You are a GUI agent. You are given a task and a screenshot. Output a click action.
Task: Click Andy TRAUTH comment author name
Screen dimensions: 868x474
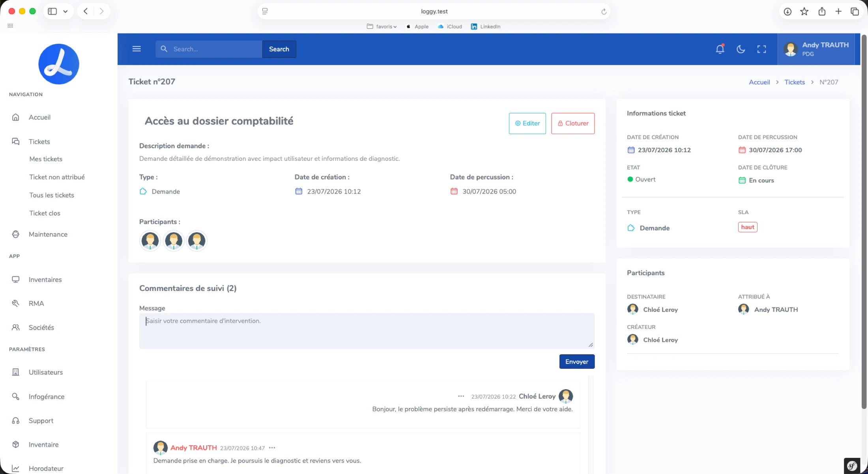pyautogui.click(x=193, y=448)
